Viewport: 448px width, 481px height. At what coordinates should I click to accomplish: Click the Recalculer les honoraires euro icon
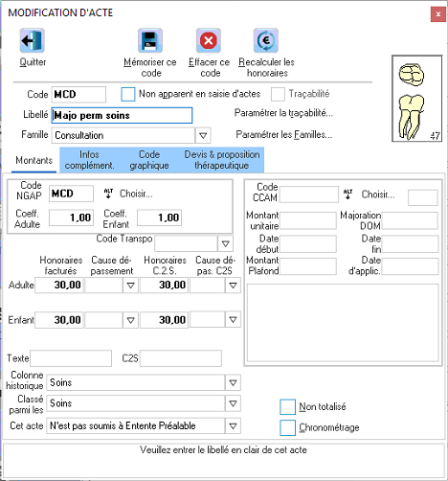point(266,40)
